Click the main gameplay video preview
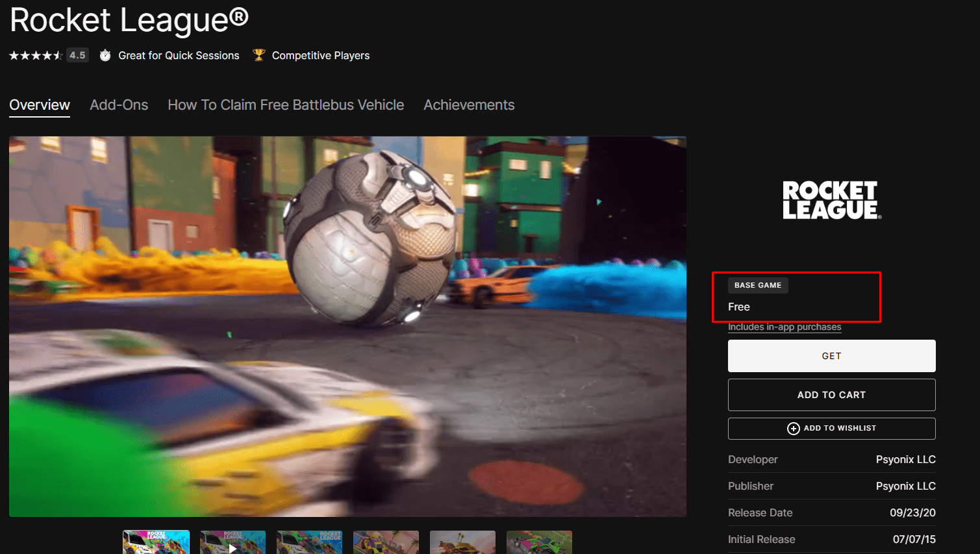The height and width of the screenshot is (554, 980). (x=347, y=327)
